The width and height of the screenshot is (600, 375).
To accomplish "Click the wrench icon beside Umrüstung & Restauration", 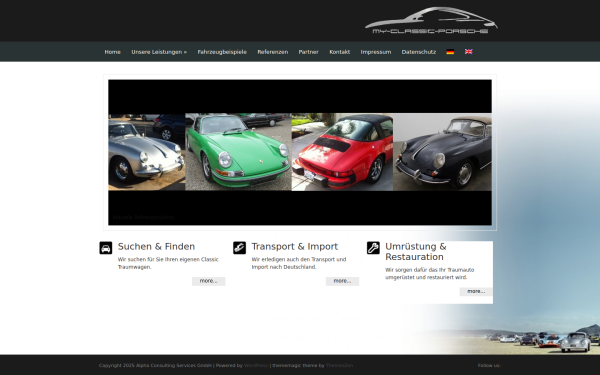I will pos(373,248).
